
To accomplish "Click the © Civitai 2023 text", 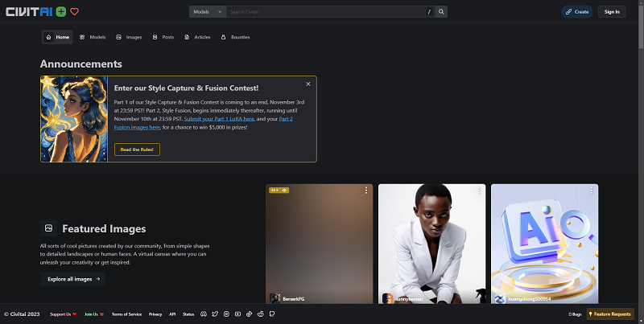I will 22,314.
